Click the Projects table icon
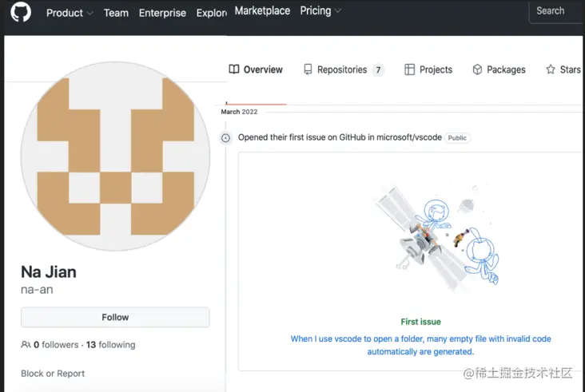Image resolution: width=585 pixels, height=392 pixels. pos(410,69)
